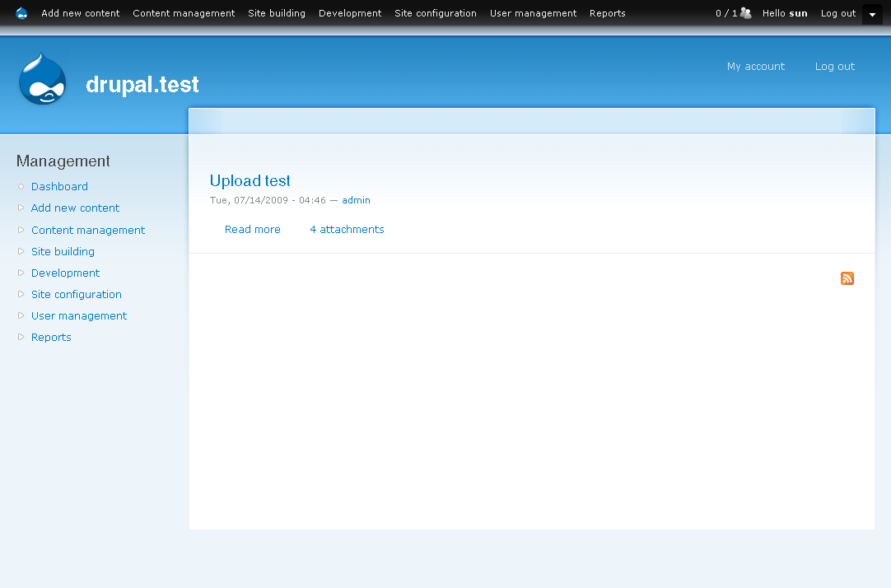Open Site configuration from the top toolbar
The width and height of the screenshot is (891, 588).
pos(435,13)
